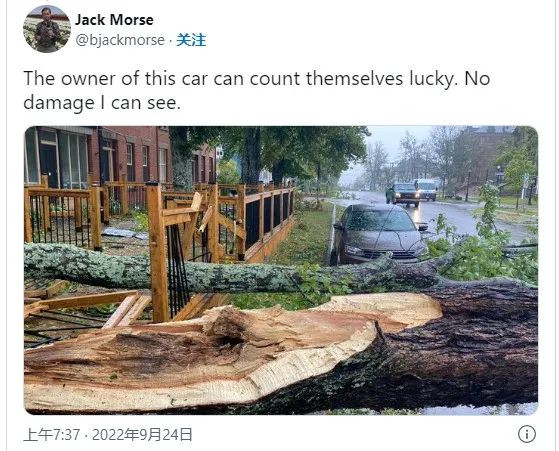
Task: Click the tweet information icon
Action: coord(527,434)
